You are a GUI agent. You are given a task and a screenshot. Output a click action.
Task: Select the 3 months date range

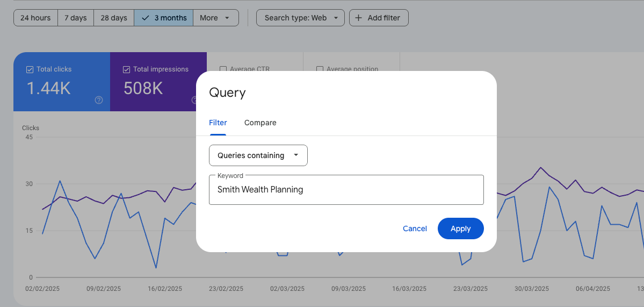click(x=163, y=18)
